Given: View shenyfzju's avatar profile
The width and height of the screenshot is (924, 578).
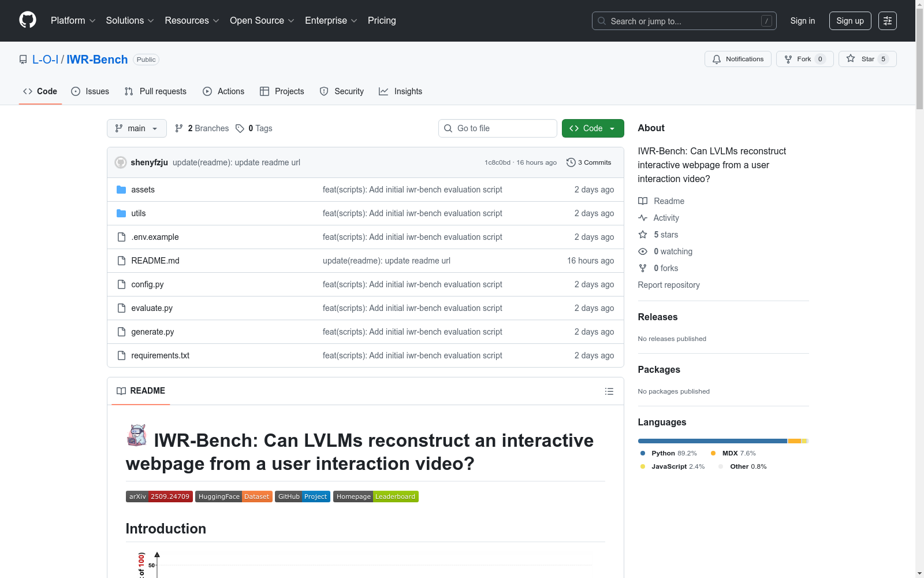Looking at the screenshot, I should (121, 162).
